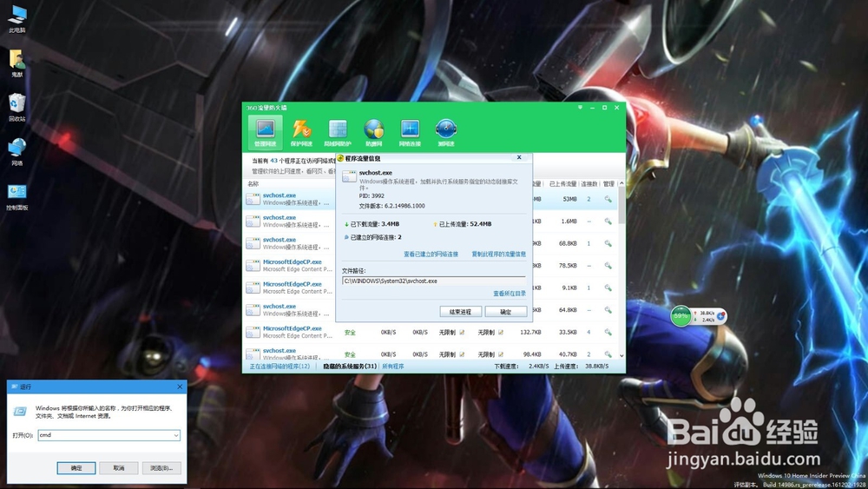
Task: Edit upload limit in the 98.4KB row
Action: pos(501,354)
